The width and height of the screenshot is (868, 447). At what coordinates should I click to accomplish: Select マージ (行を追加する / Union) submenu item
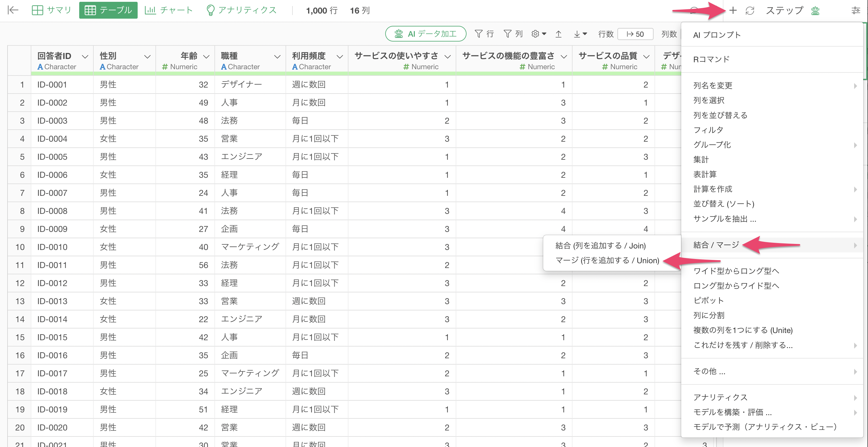click(x=607, y=260)
